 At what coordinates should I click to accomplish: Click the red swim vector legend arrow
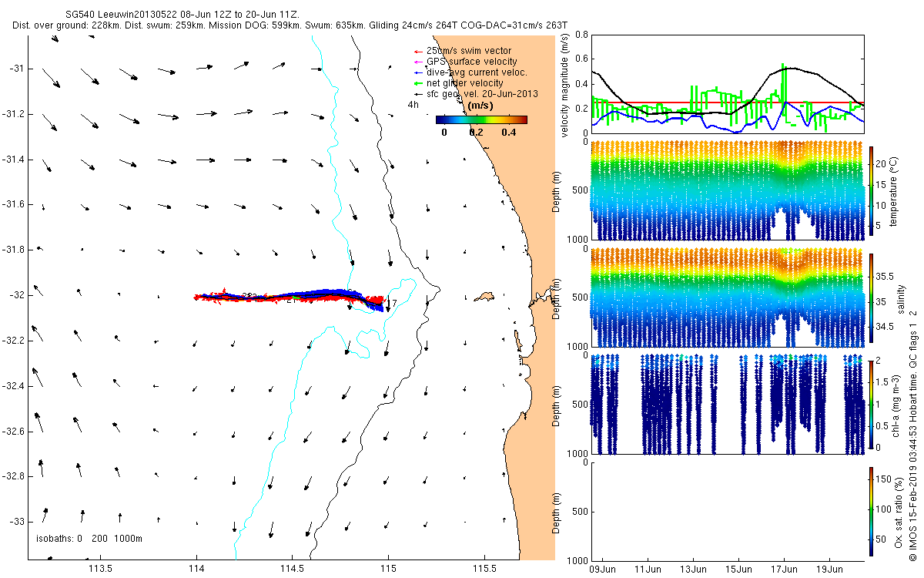click(418, 51)
